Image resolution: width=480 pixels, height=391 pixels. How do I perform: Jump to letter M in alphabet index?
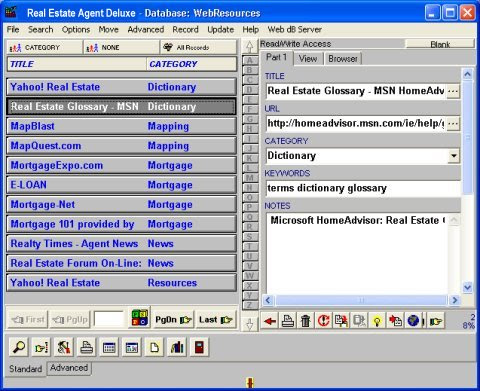tap(249, 178)
